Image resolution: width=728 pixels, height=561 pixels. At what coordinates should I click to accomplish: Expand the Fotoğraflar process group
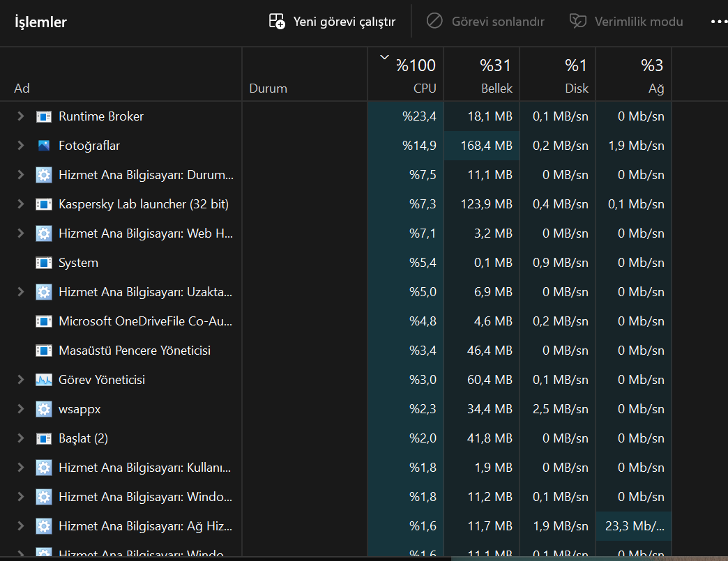click(x=20, y=145)
